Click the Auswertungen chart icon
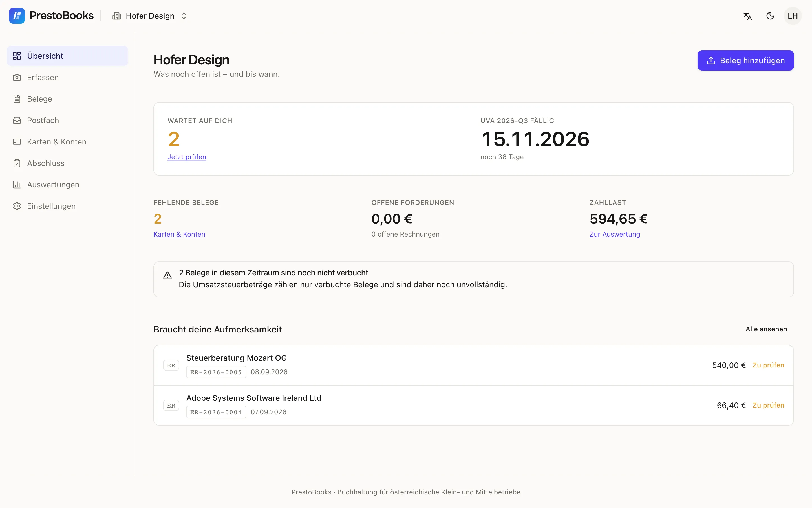Screen dimensions: 812x508 [x=17, y=185]
